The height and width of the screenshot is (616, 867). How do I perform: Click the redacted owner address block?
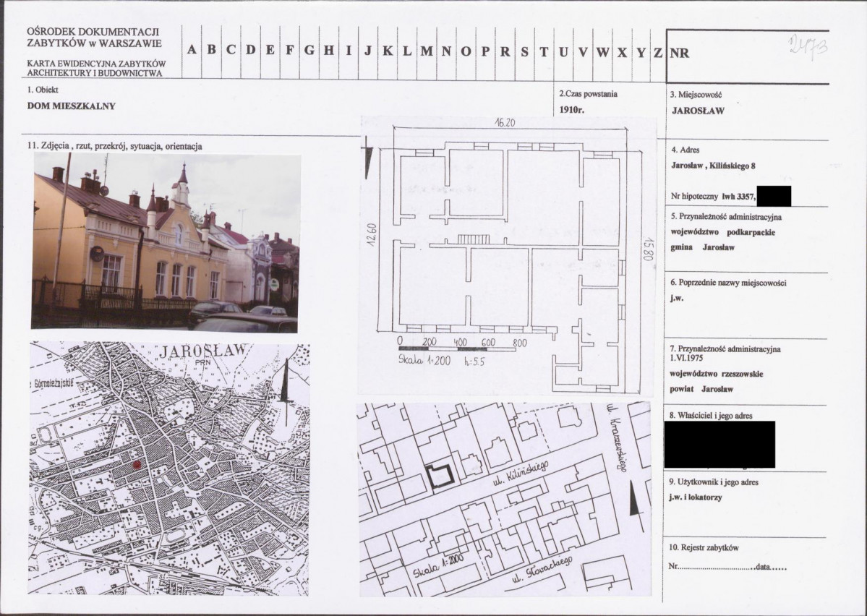click(719, 444)
